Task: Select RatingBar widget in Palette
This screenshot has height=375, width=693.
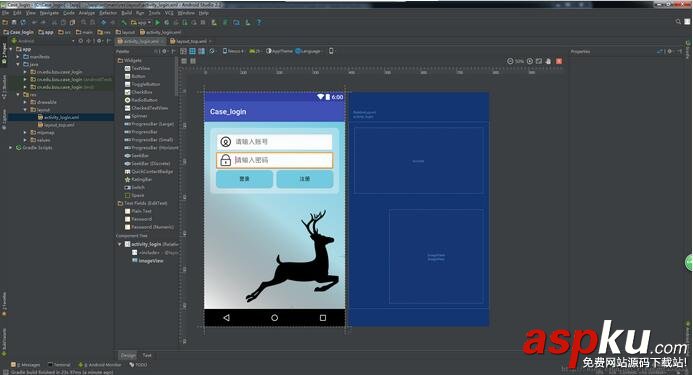Action: tap(138, 179)
